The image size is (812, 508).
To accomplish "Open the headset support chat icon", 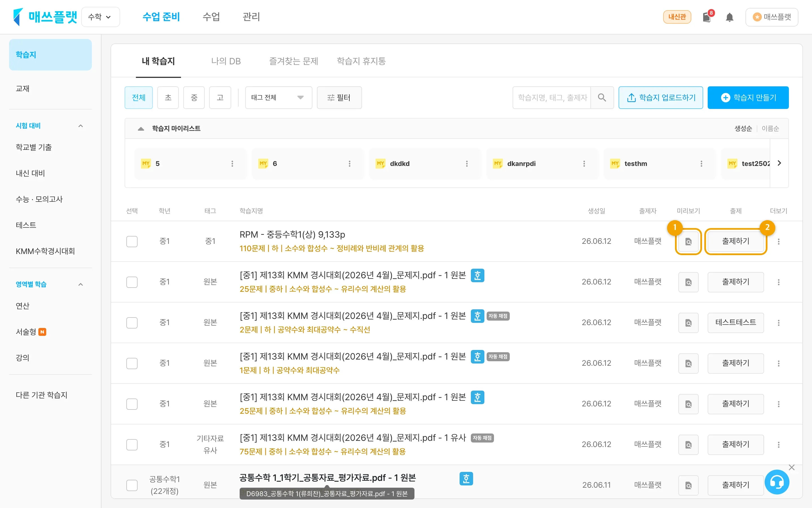I will 777,482.
